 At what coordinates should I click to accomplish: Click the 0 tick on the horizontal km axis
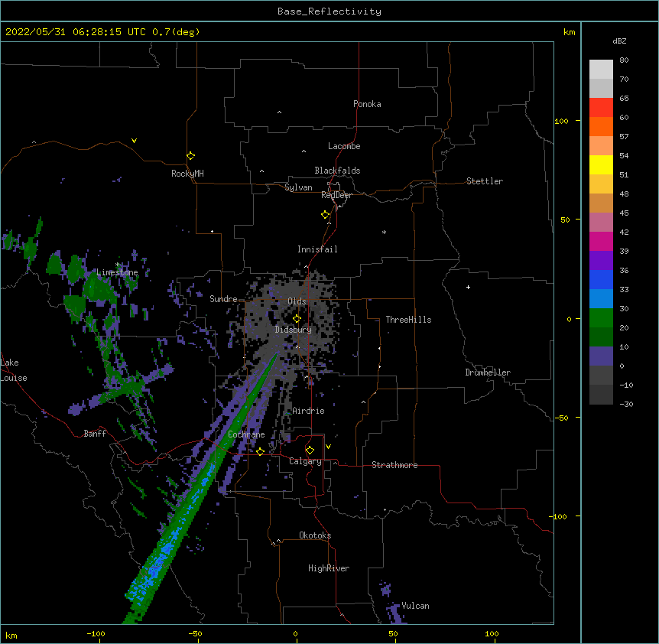pos(295,633)
